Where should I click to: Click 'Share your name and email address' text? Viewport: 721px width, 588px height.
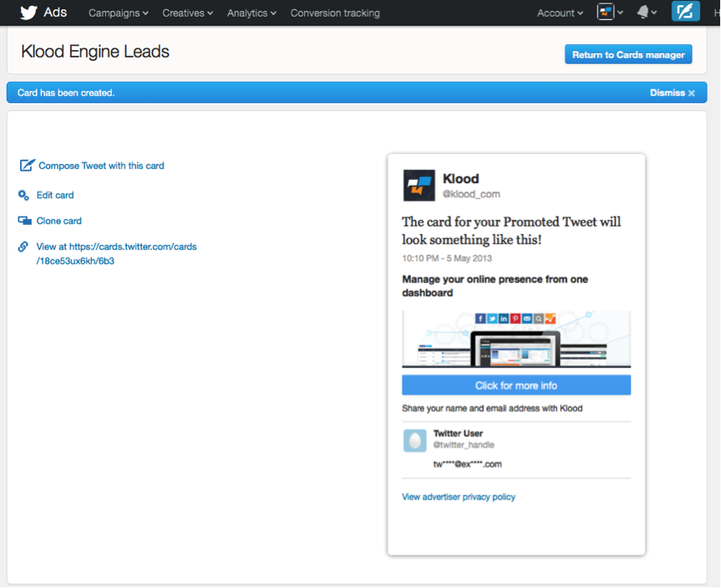coord(493,408)
